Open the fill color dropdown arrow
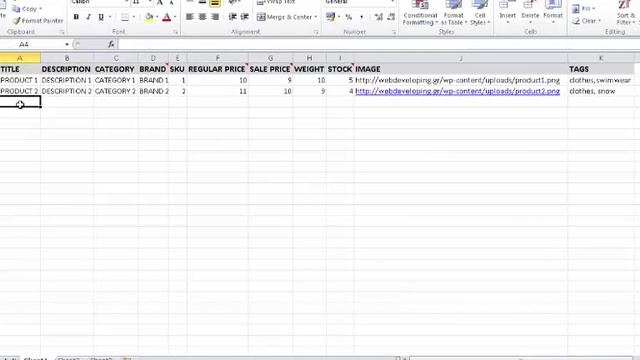 [157, 17]
